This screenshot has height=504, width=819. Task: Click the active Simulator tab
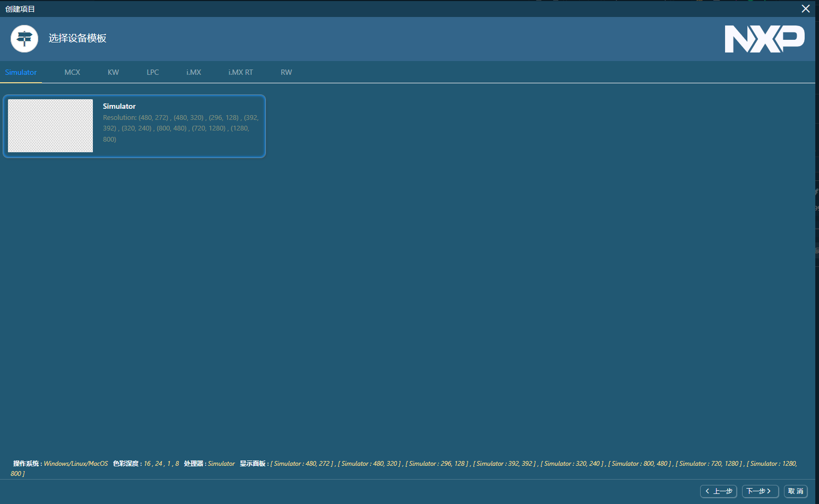[21, 72]
